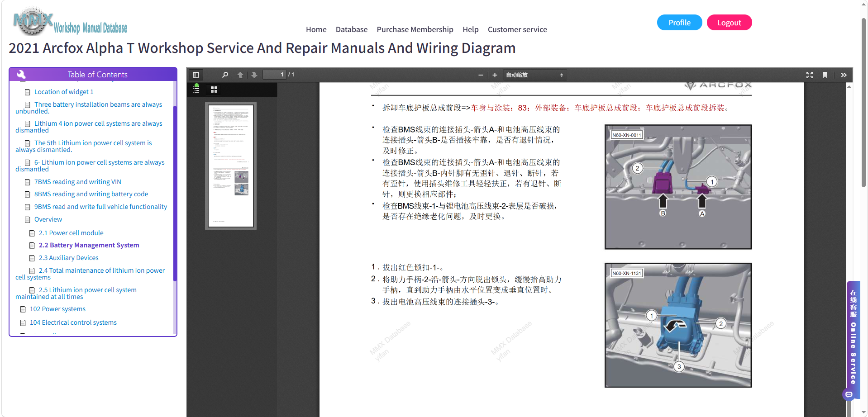The height and width of the screenshot is (417, 868).
Task: Select the page 1 thumbnail
Action: tap(231, 166)
